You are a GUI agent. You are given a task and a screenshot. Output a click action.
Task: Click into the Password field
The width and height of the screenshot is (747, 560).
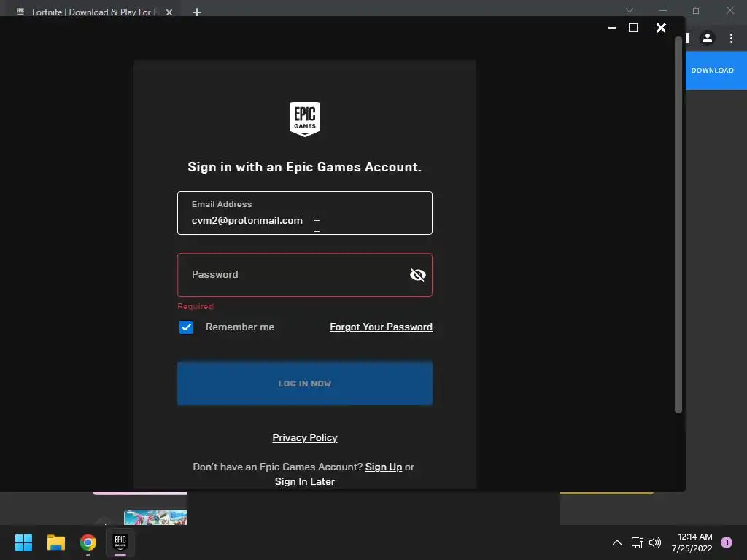click(305, 275)
